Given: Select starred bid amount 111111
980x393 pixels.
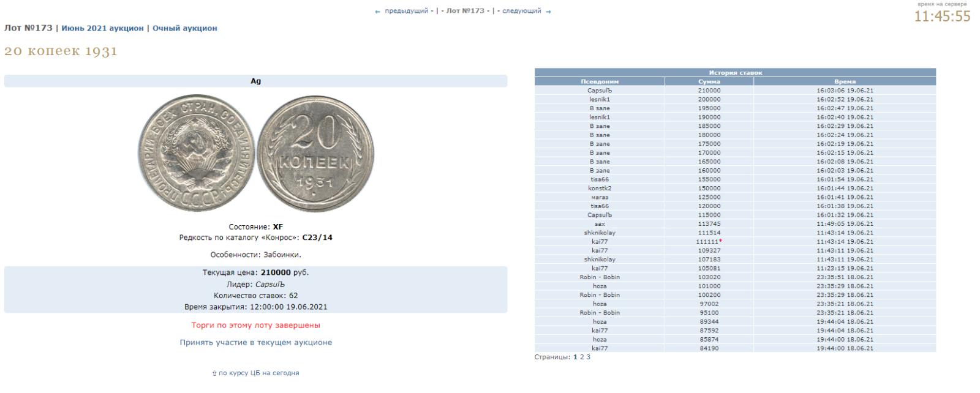Looking at the screenshot, I should click(708, 241).
